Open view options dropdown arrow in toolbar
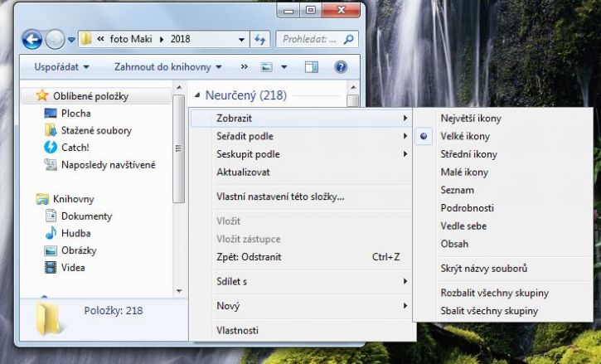Image resolution: width=601 pixels, height=364 pixels. click(x=284, y=67)
